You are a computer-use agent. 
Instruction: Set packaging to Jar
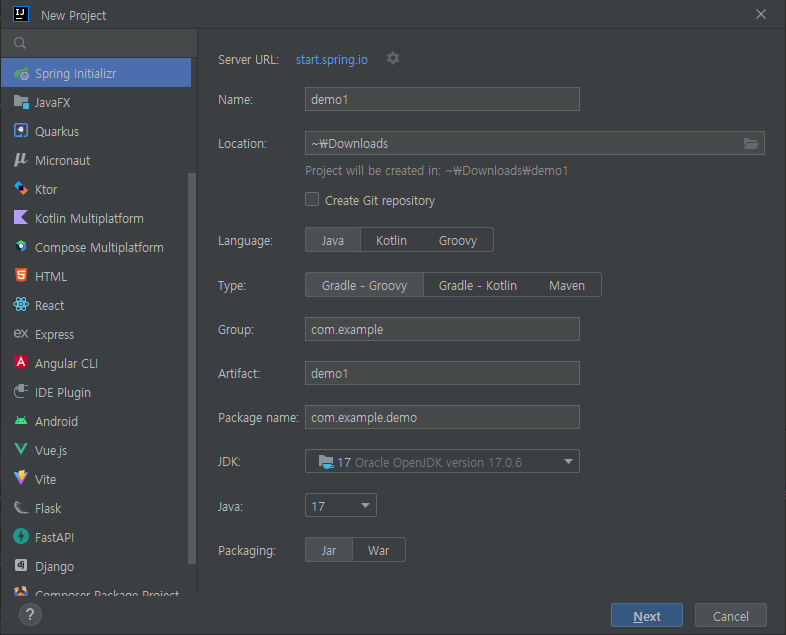pos(329,550)
